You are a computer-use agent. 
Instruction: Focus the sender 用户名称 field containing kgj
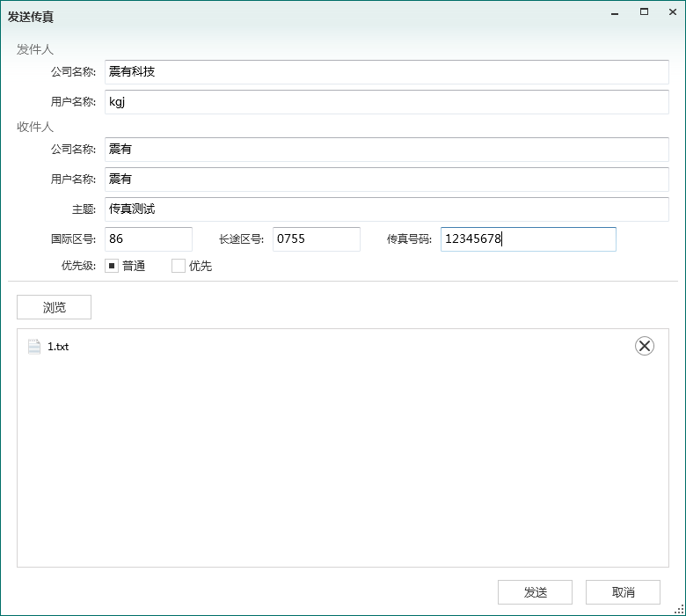click(386, 102)
